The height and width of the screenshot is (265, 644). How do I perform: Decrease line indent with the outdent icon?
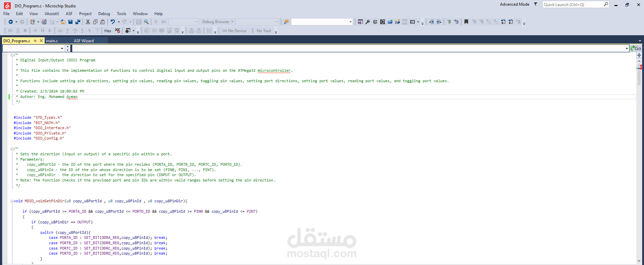point(432,22)
